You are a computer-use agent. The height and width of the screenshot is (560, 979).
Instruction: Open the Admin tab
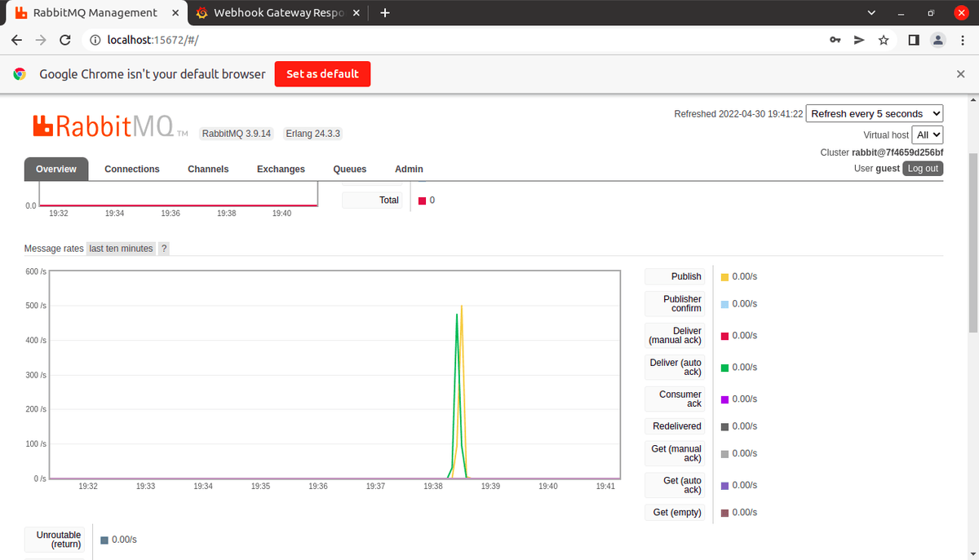(x=409, y=169)
